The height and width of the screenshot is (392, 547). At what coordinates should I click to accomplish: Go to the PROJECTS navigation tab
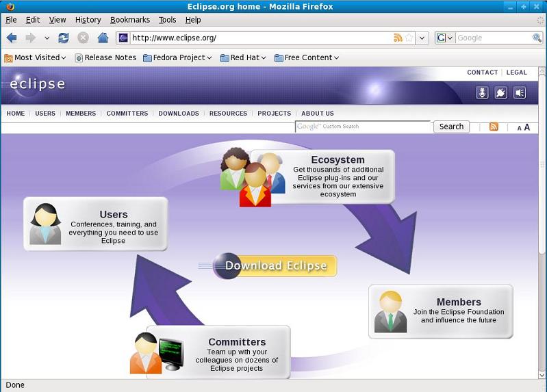pos(275,114)
